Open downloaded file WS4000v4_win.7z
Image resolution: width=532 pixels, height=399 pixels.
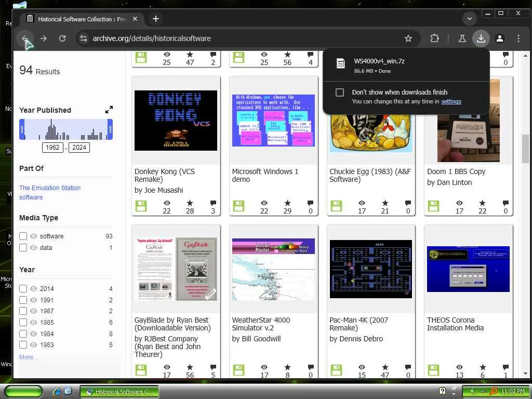point(379,61)
